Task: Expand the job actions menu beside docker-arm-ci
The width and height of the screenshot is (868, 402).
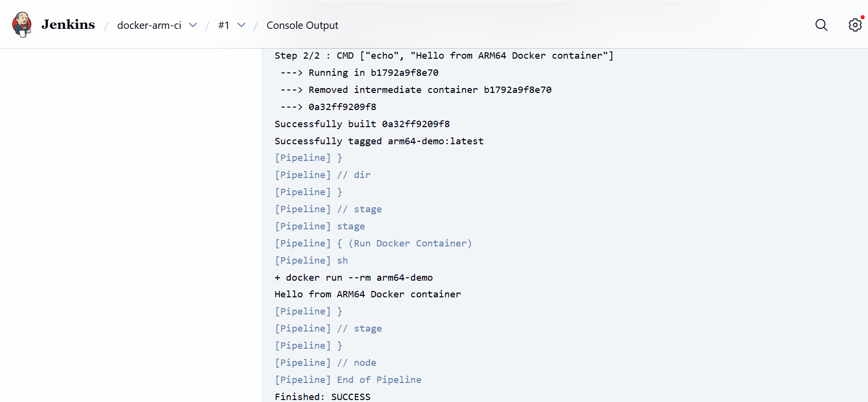Action: point(193,25)
